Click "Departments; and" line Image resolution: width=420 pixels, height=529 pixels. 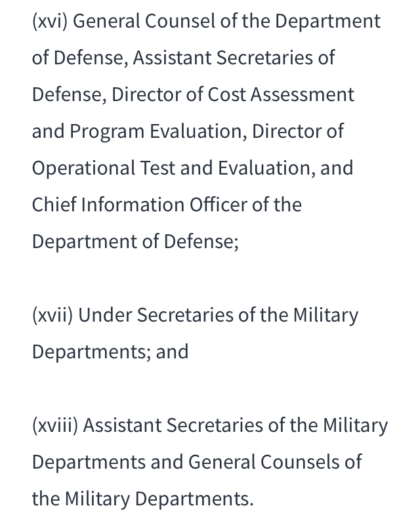point(110,352)
